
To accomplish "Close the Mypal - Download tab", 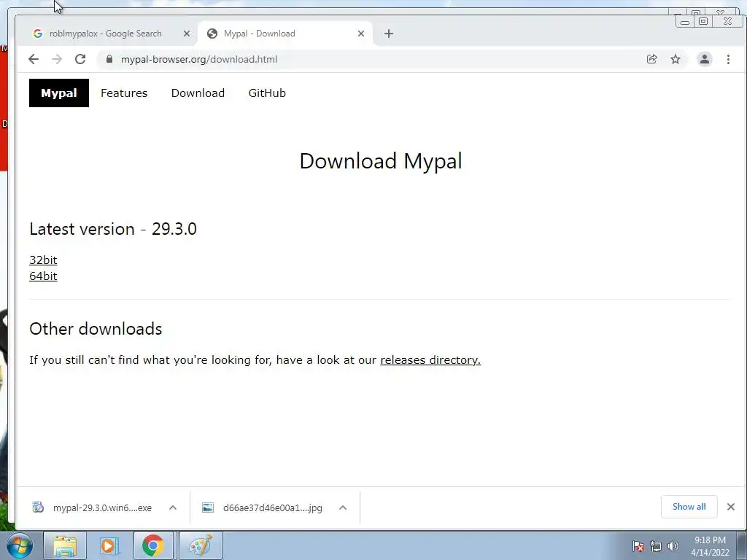I will tap(360, 34).
